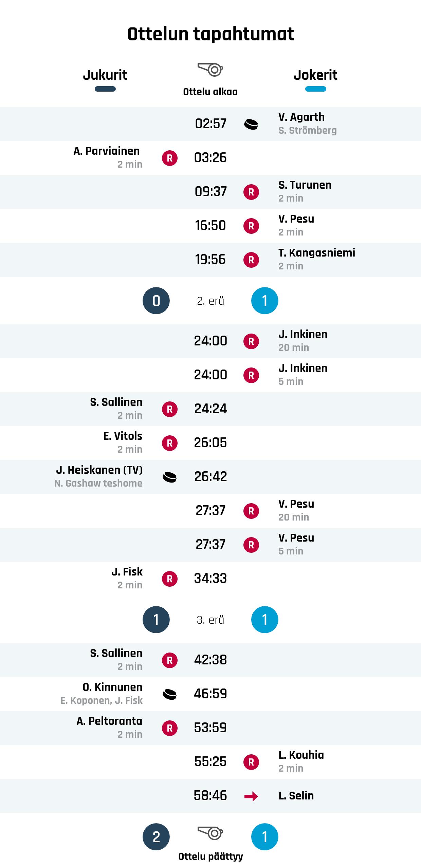Select the Jokerit team heading

click(x=315, y=75)
